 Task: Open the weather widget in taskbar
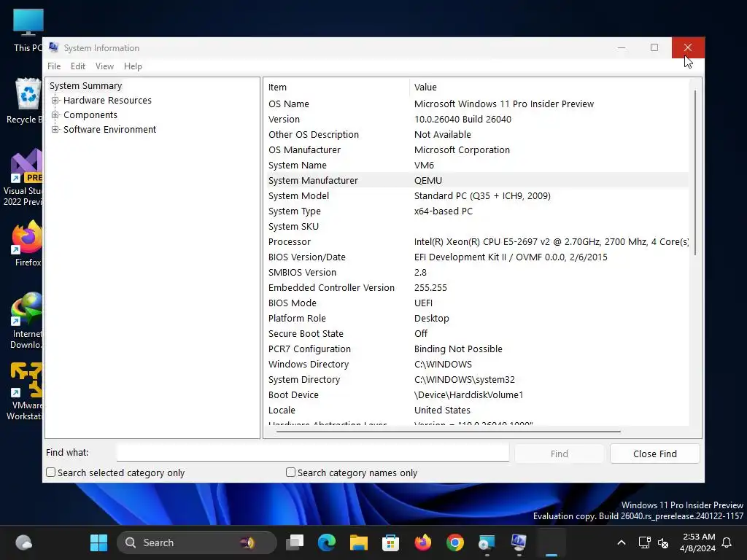(23, 542)
